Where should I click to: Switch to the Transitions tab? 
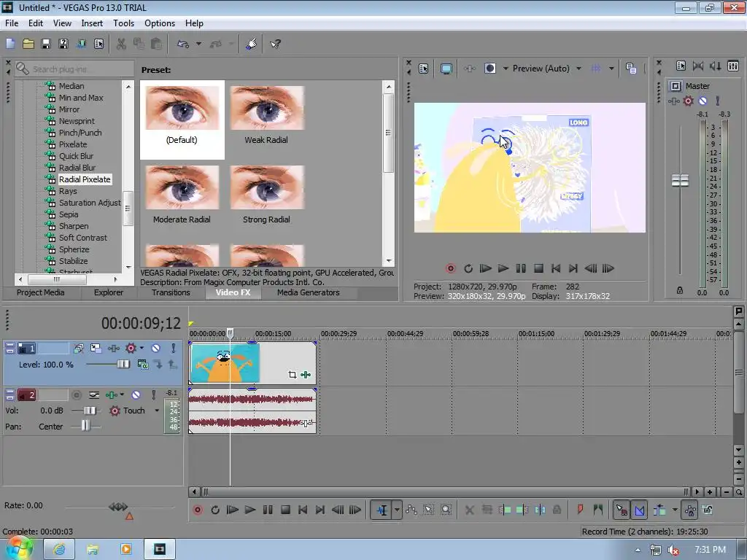point(171,292)
